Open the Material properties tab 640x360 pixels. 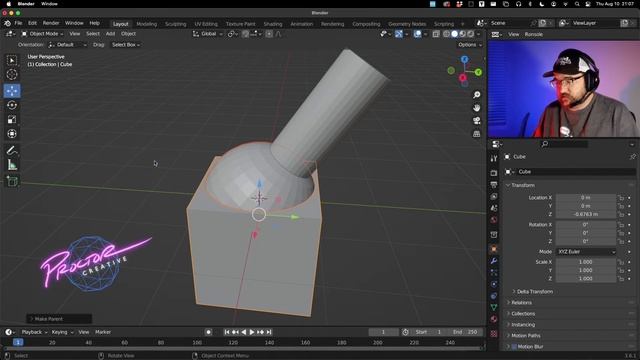[494, 319]
